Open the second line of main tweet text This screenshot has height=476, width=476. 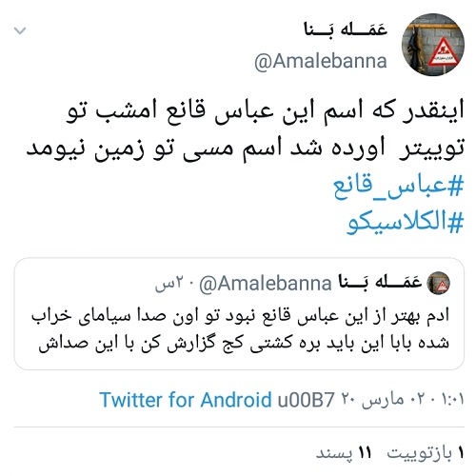[x=245, y=149]
